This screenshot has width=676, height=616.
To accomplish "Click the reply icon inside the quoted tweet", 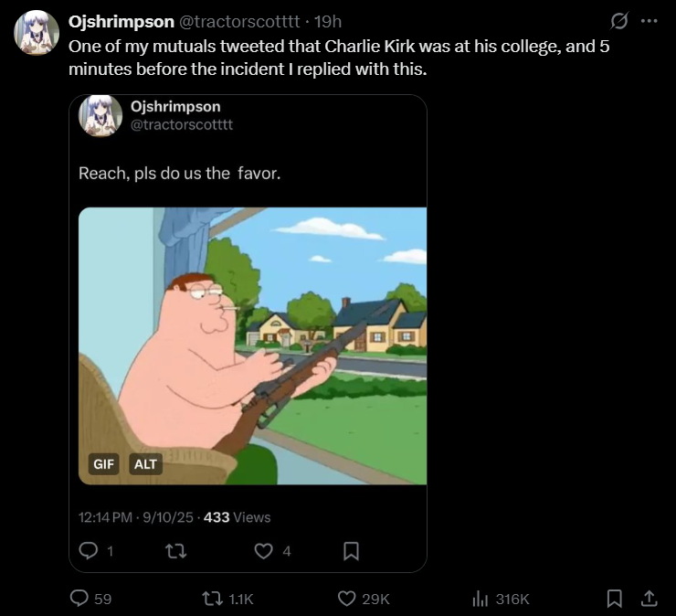I will pos(90,550).
